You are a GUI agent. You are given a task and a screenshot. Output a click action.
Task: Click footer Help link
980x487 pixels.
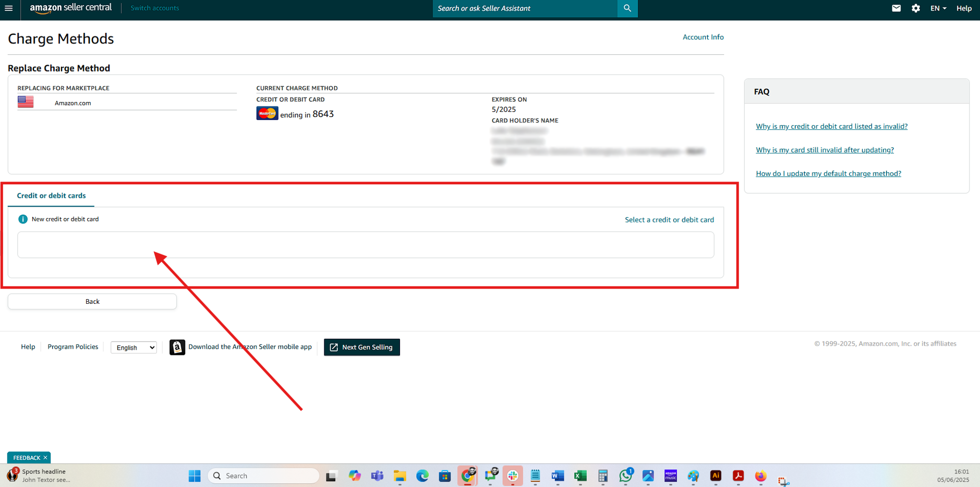pyautogui.click(x=28, y=347)
